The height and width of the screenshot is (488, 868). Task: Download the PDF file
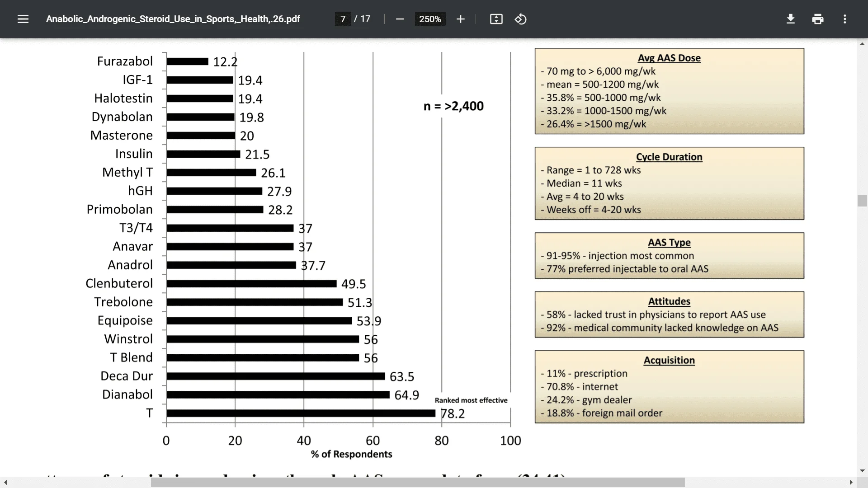[791, 19]
